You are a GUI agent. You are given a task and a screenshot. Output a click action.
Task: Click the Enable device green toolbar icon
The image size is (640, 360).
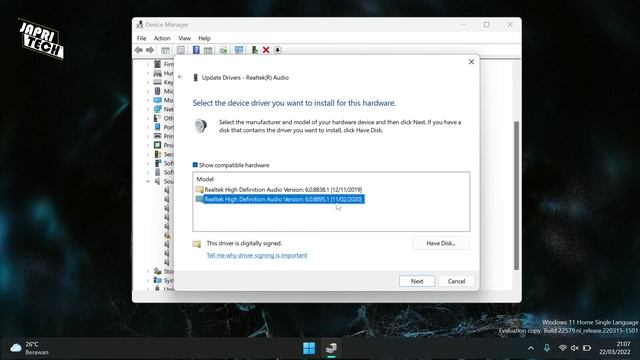point(255,50)
